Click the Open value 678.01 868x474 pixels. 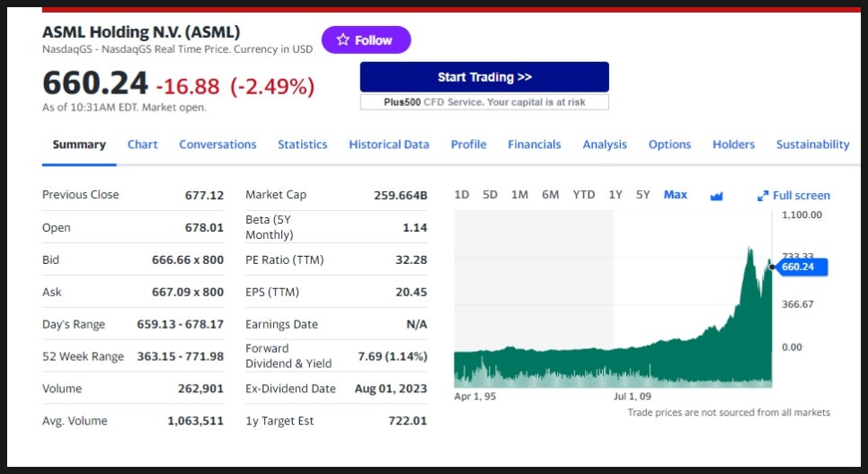point(204,228)
